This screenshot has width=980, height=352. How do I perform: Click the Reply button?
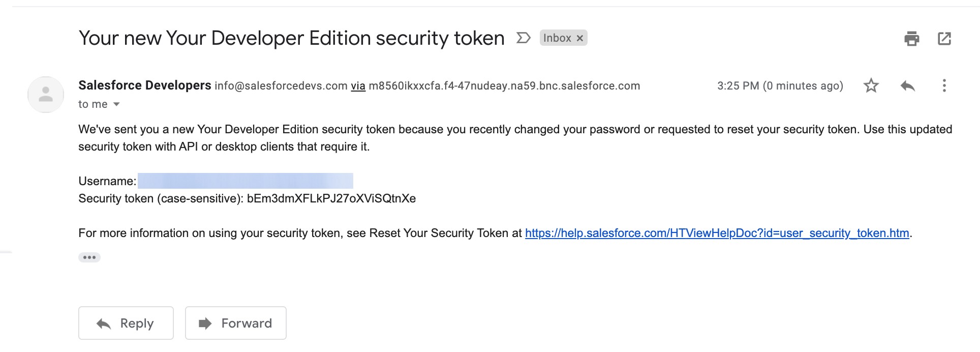pos(126,323)
